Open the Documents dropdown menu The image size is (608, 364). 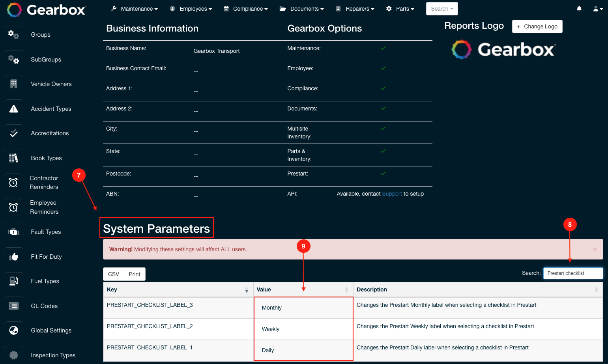click(302, 9)
